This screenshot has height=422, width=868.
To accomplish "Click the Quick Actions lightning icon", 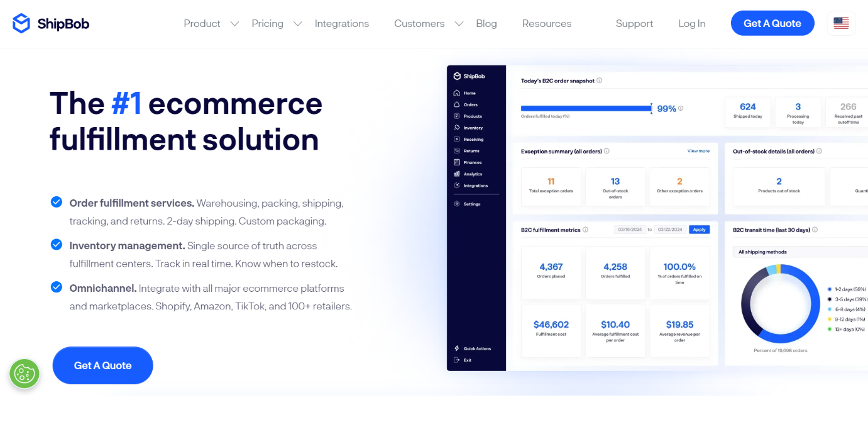I will (x=457, y=348).
